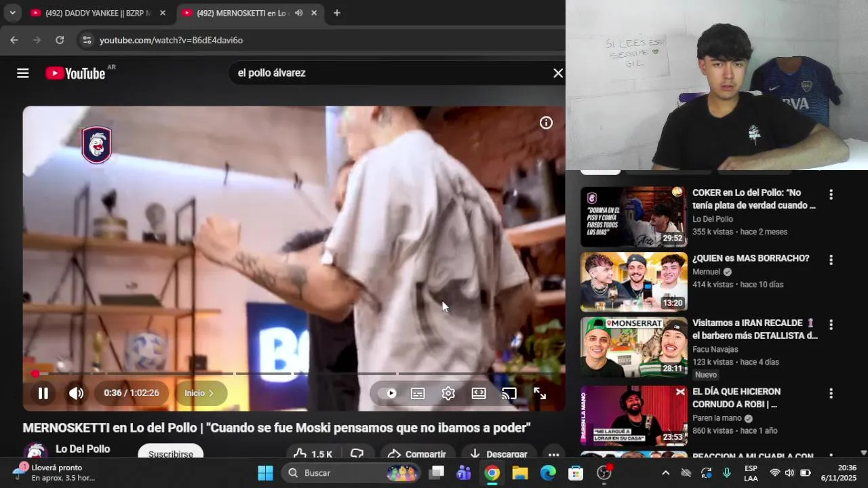The image size is (868, 488).
Task: Open 'EL DÍA QUE HICIERON CORNUDO' video title
Action: tap(736, 398)
